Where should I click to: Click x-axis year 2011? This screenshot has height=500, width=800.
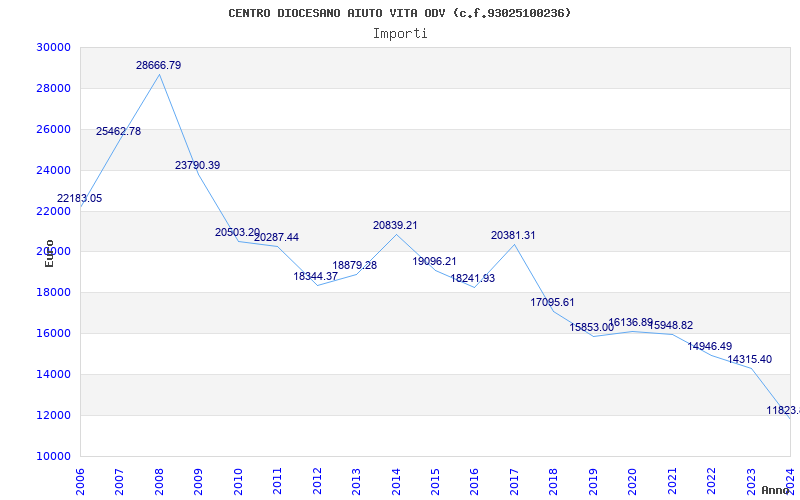[277, 482]
